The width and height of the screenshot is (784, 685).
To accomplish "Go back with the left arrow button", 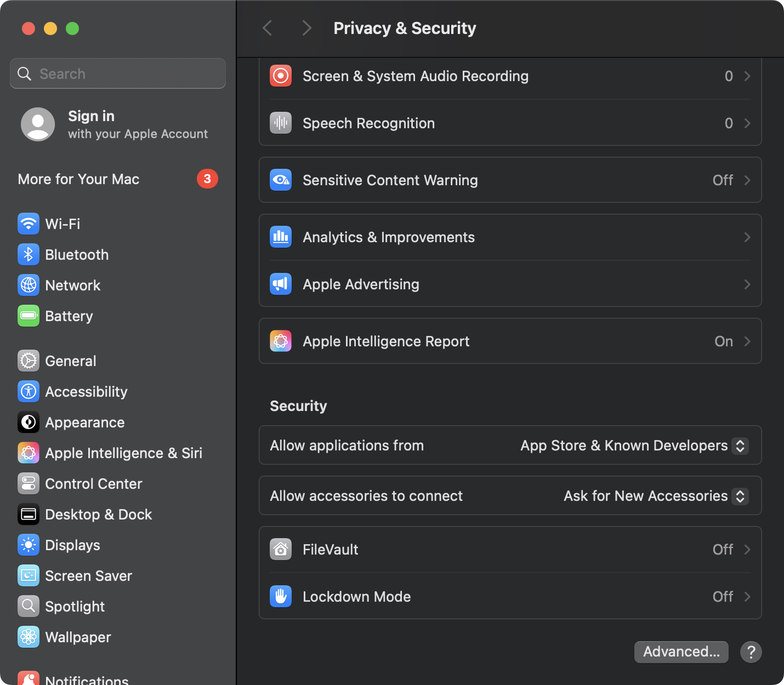I will pos(268,28).
